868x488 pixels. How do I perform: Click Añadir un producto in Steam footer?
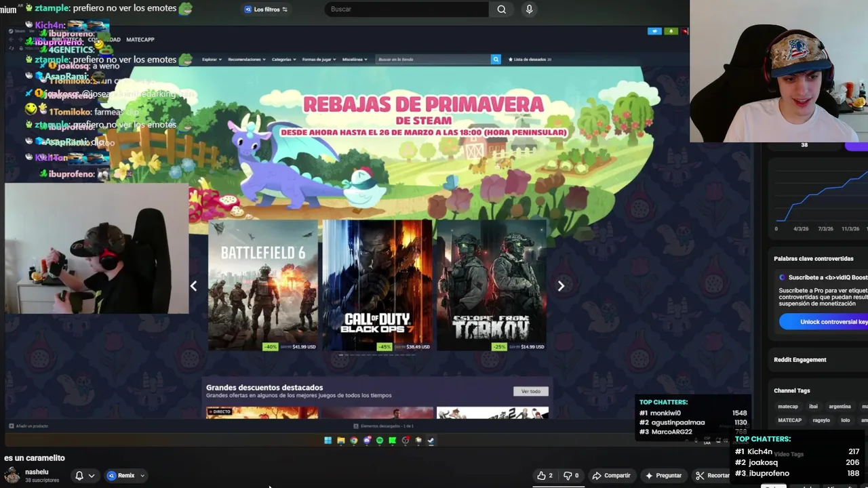(x=28, y=426)
